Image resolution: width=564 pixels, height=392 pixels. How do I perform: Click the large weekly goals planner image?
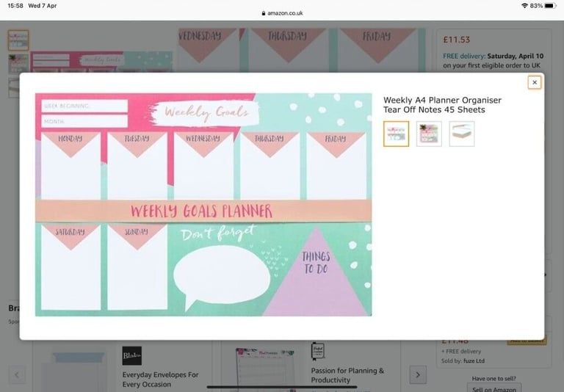(203, 205)
